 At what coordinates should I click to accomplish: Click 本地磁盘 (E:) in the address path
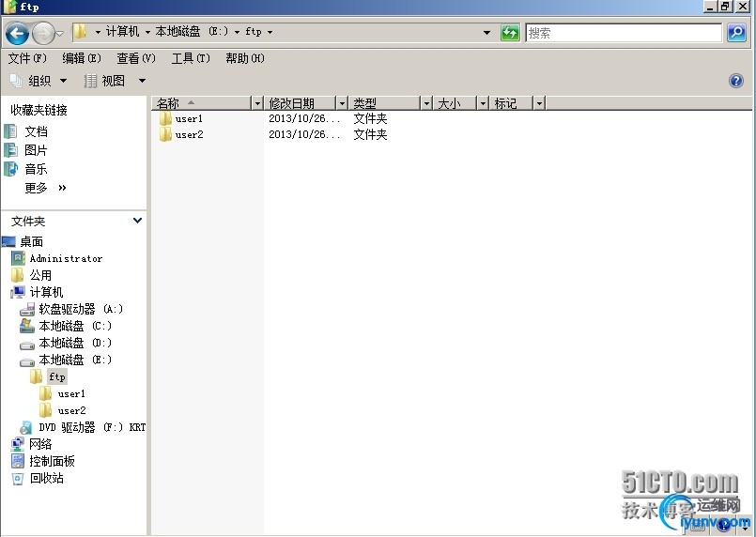pyautogui.click(x=192, y=32)
